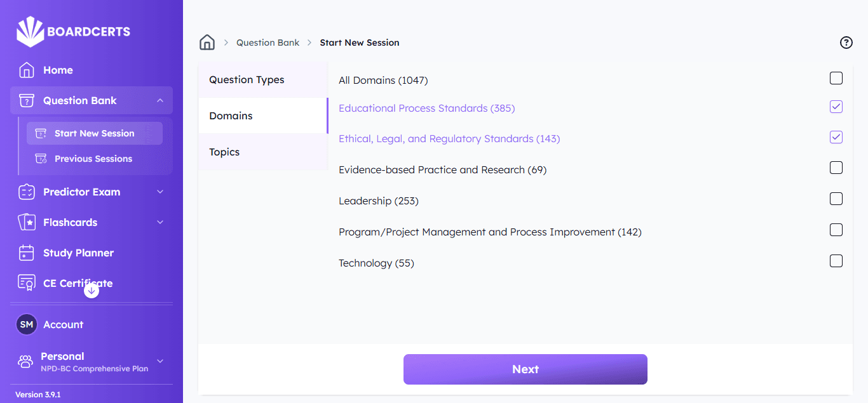
Task: Open Previous Sessions in sidebar
Action: [93, 159]
